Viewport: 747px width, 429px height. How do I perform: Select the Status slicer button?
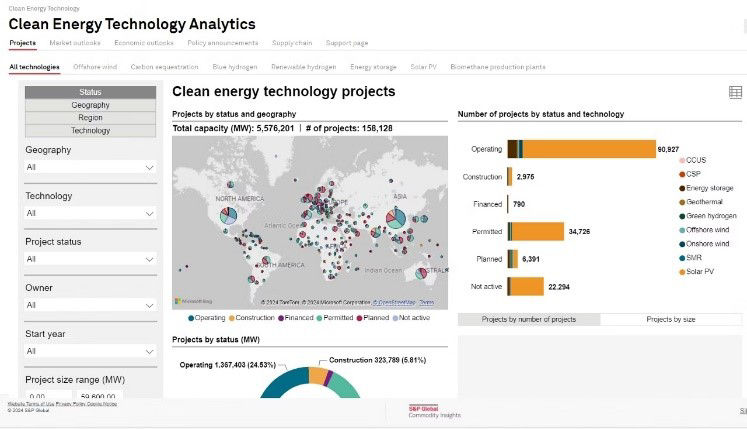91,92
